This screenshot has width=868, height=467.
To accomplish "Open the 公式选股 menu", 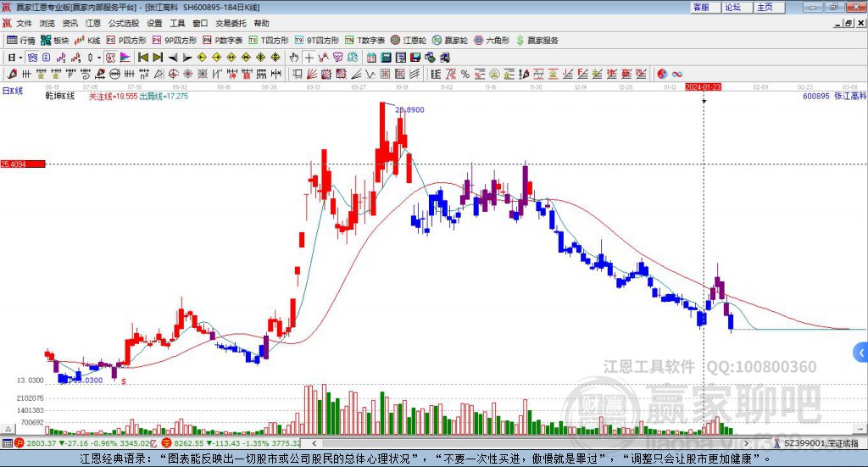I will 124,23.
